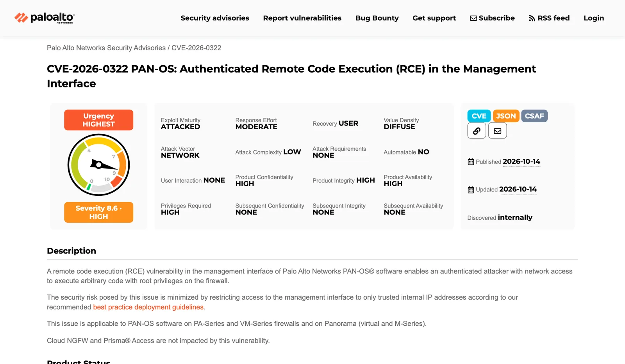The height and width of the screenshot is (364, 625).
Task: Click Product Integrity HIGH value
Action: tap(366, 180)
